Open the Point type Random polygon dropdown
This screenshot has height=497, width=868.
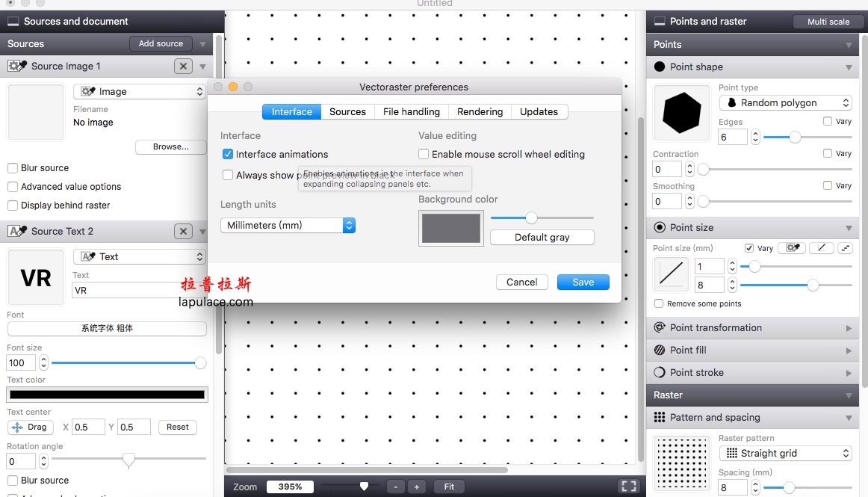[x=785, y=103]
